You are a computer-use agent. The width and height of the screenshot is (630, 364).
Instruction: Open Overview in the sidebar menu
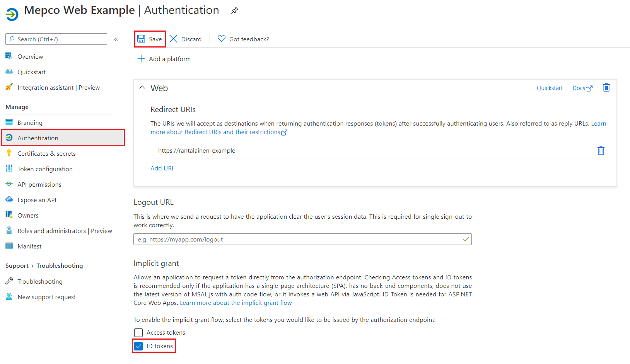pos(30,57)
